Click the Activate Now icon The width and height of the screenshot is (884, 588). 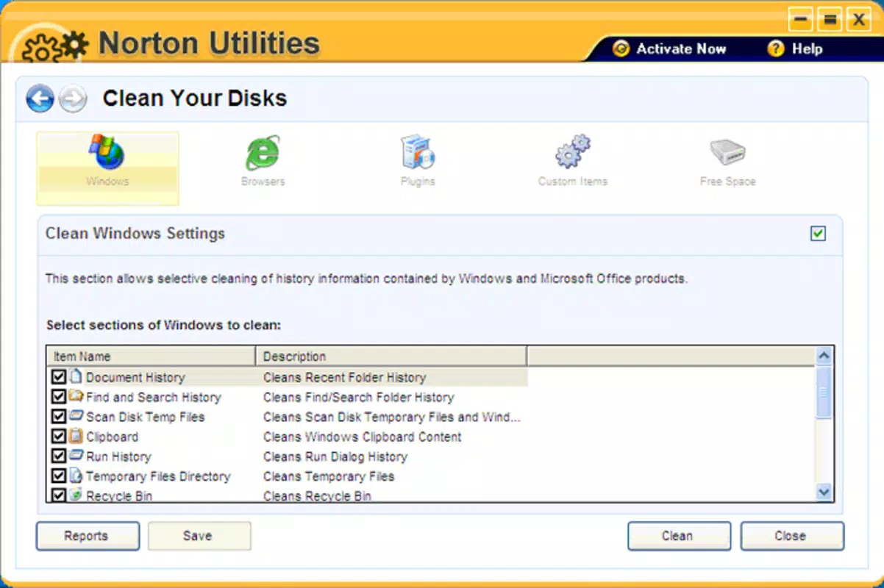(621, 49)
